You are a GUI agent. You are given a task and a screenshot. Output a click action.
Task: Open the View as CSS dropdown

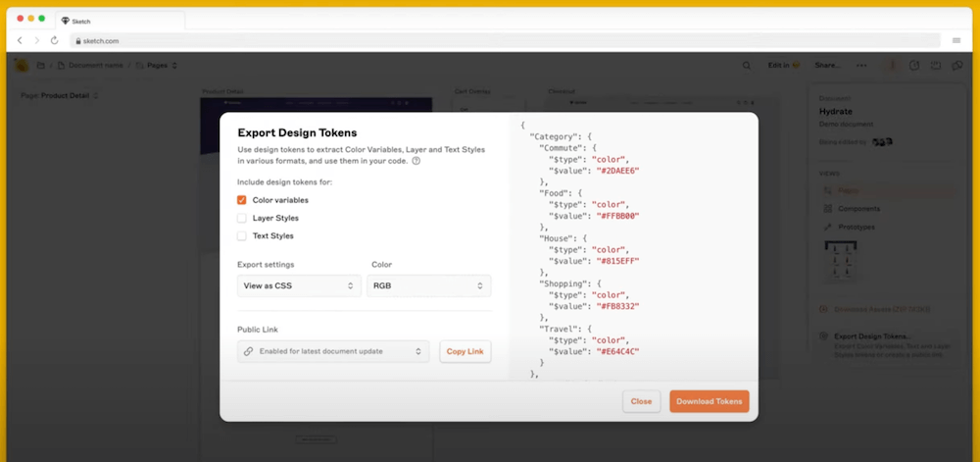coord(299,285)
